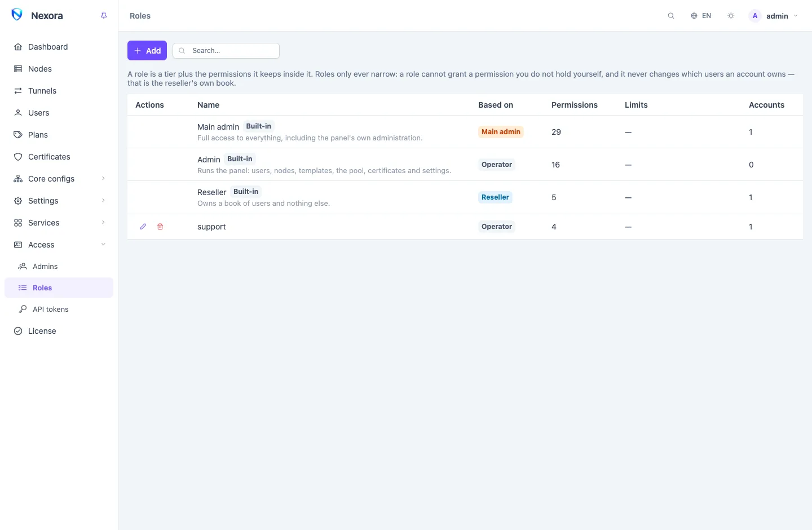812x530 pixels.
Task: Edit the support role with pencil icon
Action: (x=143, y=227)
